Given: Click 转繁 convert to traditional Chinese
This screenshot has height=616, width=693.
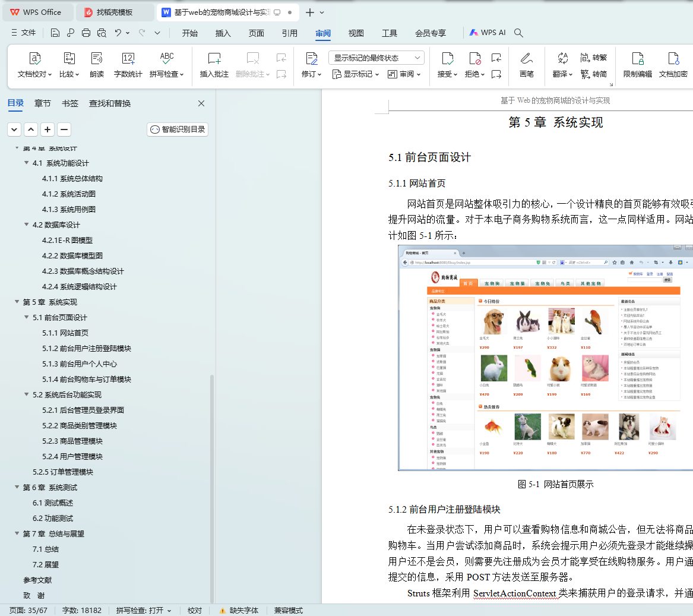Looking at the screenshot, I should [x=594, y=58].
